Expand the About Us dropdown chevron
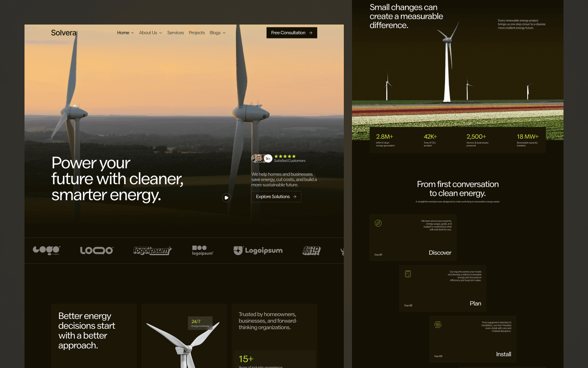This screenshot has height=368, width=588. pyautogui.click(x=160, y=33)
